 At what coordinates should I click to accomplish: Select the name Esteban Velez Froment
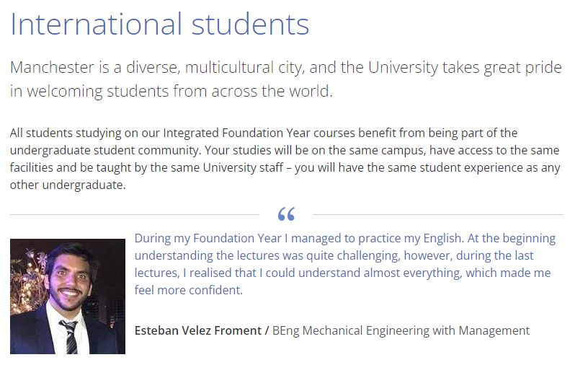[197, 330]
